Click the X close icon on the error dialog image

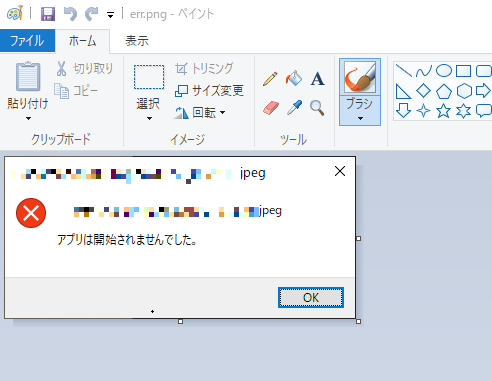tap(340, 171)
